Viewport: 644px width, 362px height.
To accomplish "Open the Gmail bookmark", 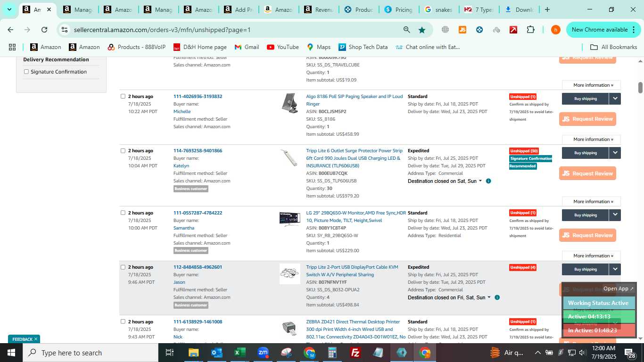I will 247,47.
